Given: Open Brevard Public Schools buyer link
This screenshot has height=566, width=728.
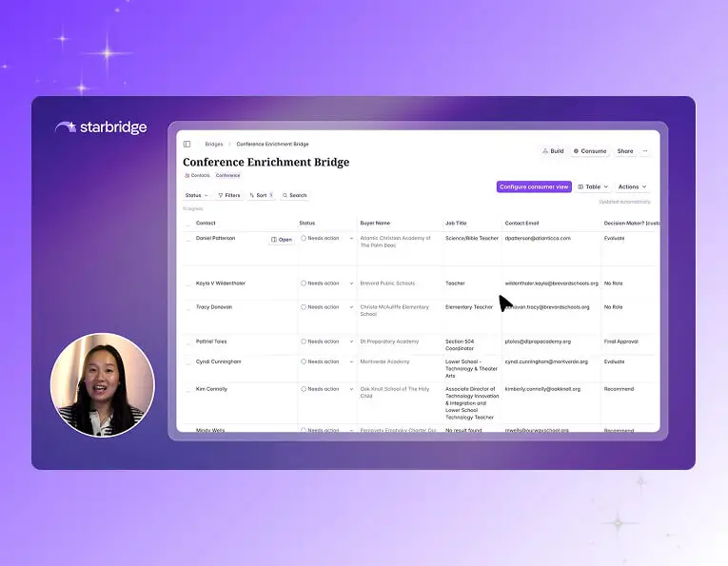Looking at the screenshot, I should click(x=387, y=283).
